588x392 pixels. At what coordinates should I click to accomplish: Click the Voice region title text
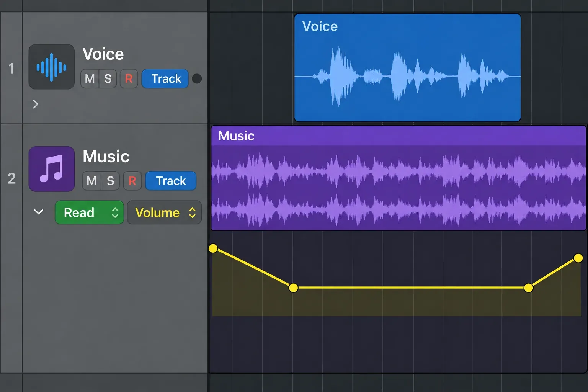coord(320,26)
